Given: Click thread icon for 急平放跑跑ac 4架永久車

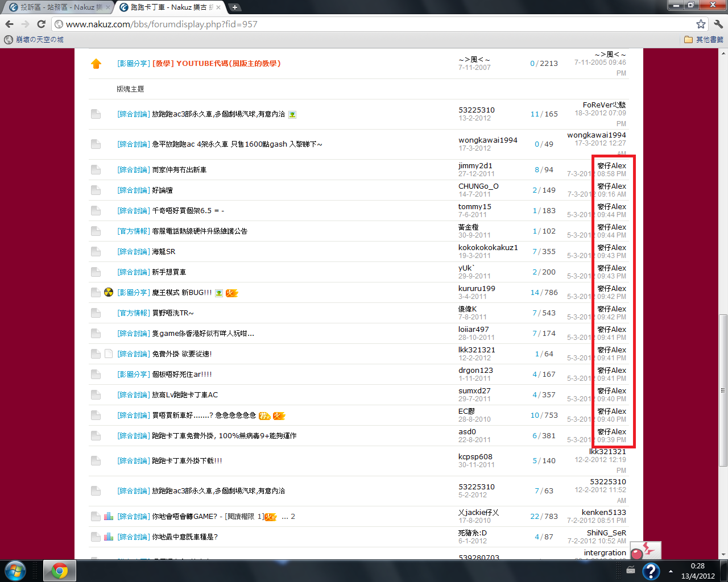Looking at the screenshot, I should pyautogui.click(x=96, y=144).
